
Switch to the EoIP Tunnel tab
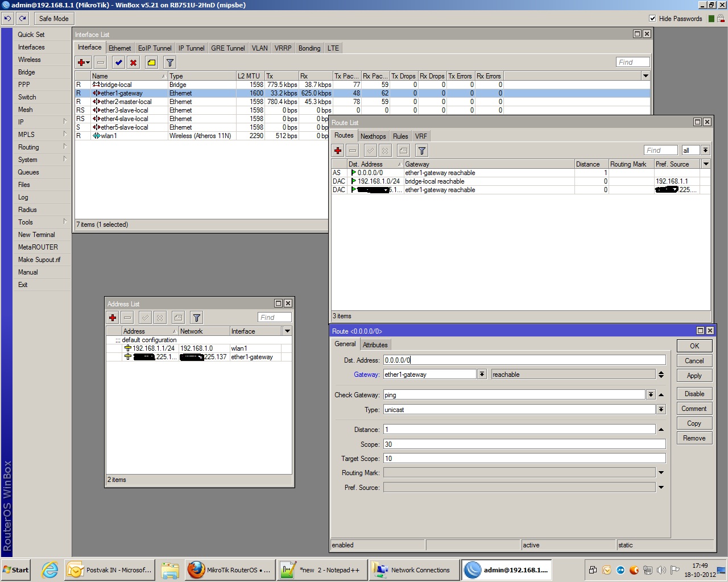tap(155, 48)
